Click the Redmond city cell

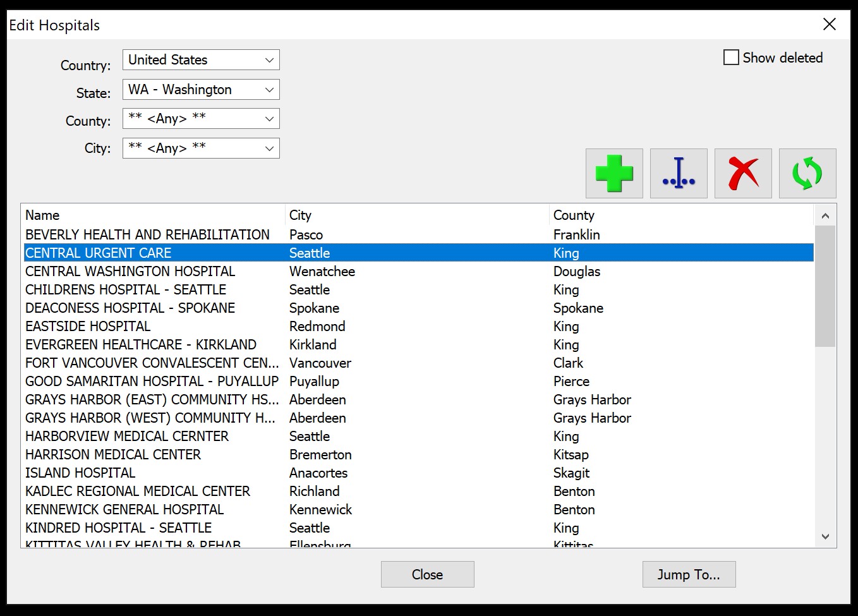pos(317,326)
